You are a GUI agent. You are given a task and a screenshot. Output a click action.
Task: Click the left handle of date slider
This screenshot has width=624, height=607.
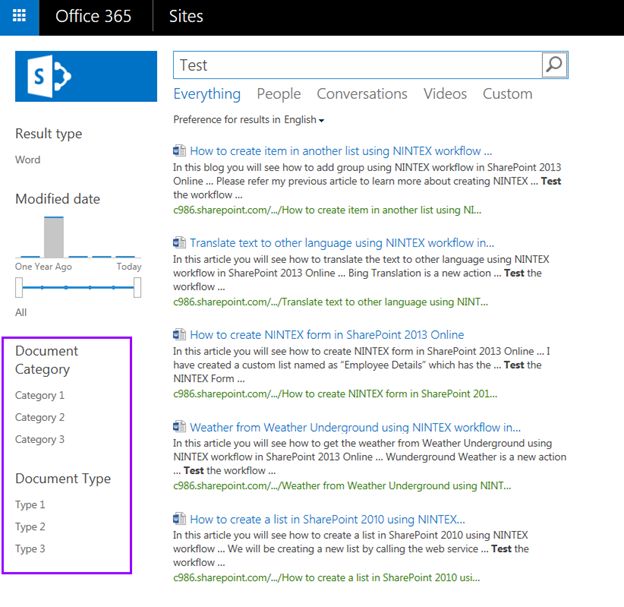(19, 287)
